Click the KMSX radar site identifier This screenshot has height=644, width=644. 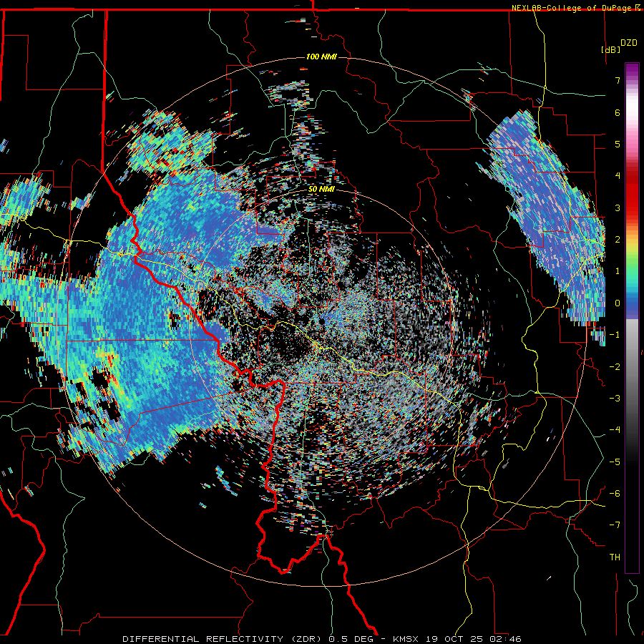click(406, 639)
